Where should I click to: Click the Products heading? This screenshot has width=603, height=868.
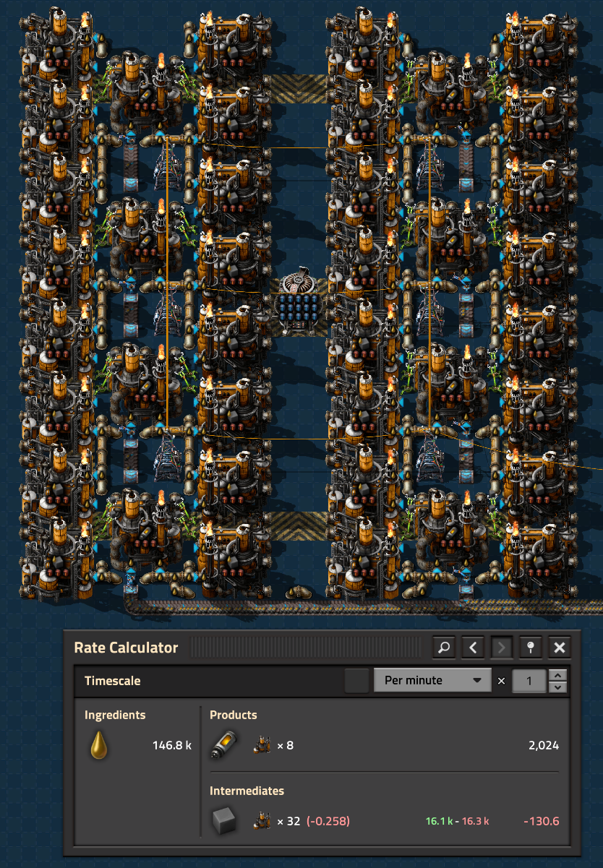[234, 715]
